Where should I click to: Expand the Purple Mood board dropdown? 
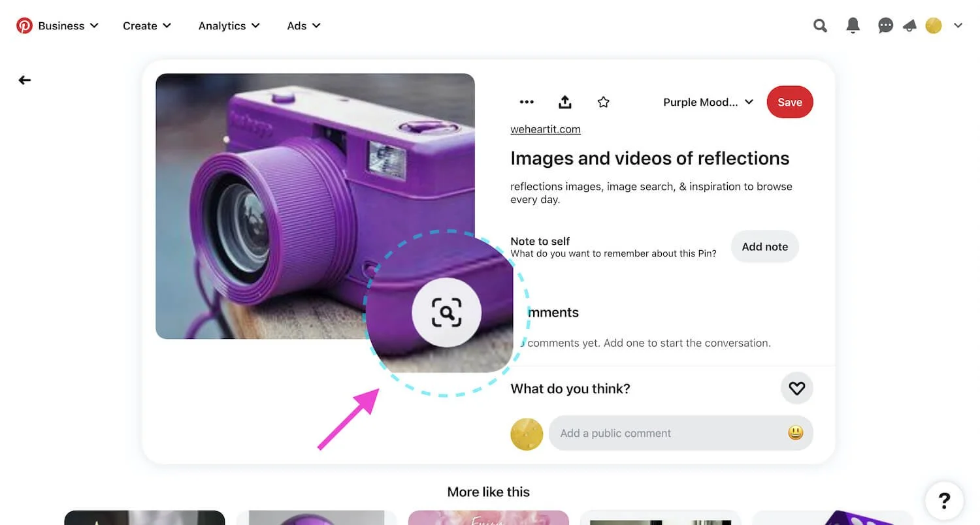coord(708,102)
